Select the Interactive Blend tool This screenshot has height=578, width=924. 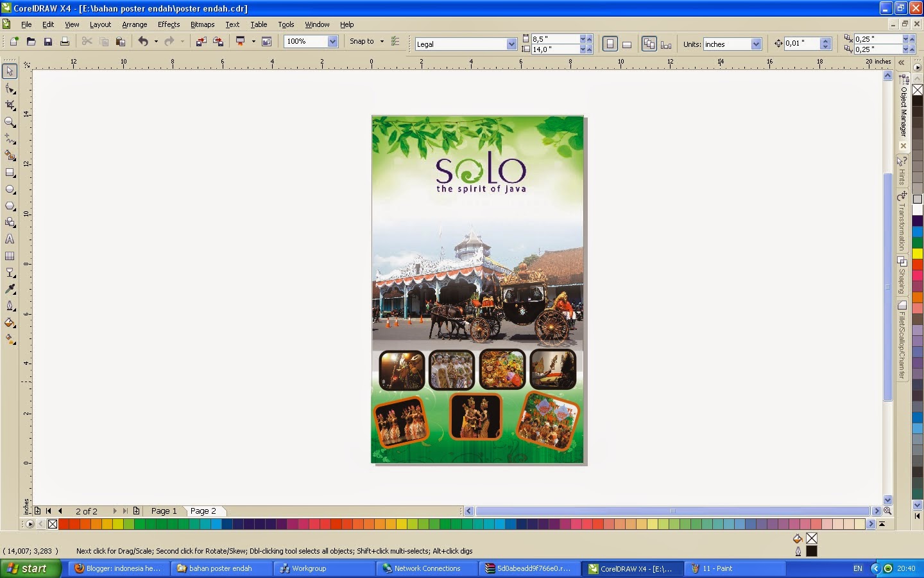[10, 273]
